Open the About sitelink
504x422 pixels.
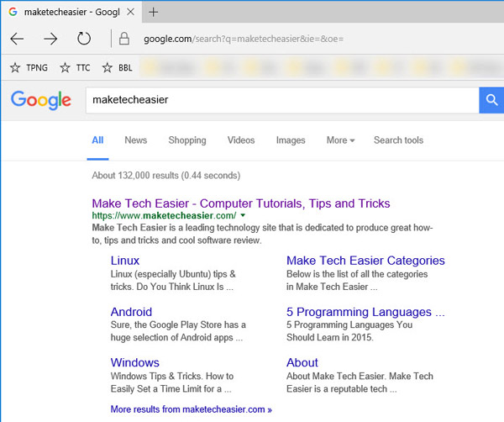click(x=302, y=363)
